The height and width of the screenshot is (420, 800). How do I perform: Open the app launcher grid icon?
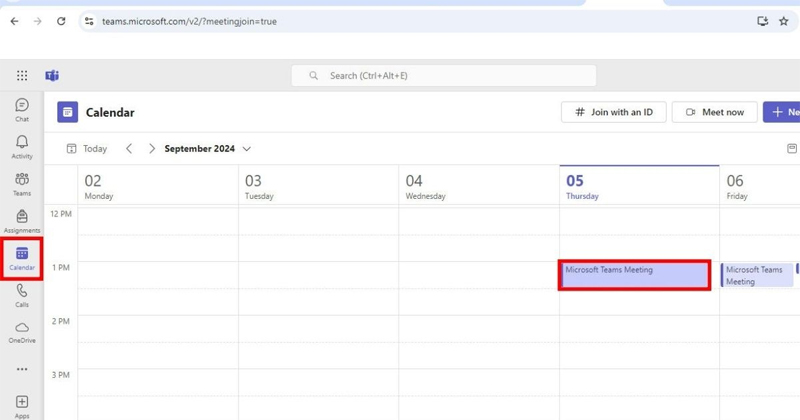22,76
